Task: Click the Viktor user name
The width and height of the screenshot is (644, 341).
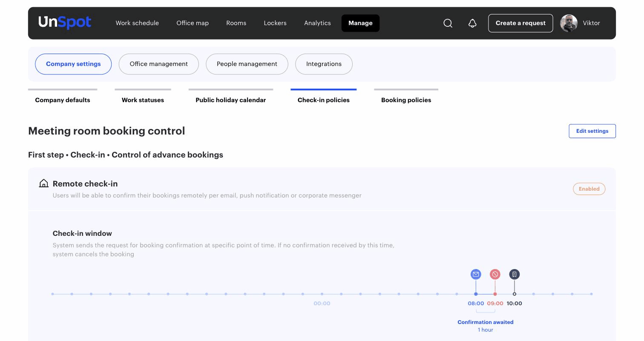Action: [x=592, y=23]
